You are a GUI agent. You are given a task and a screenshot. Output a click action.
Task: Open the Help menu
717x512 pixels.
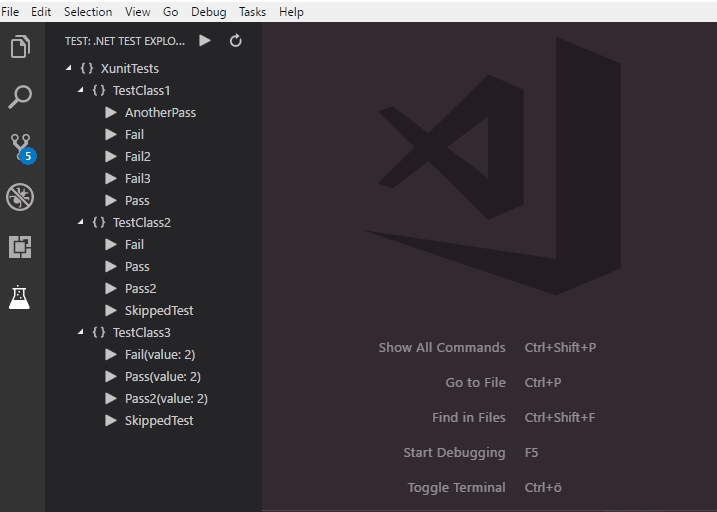pos(291,12)
